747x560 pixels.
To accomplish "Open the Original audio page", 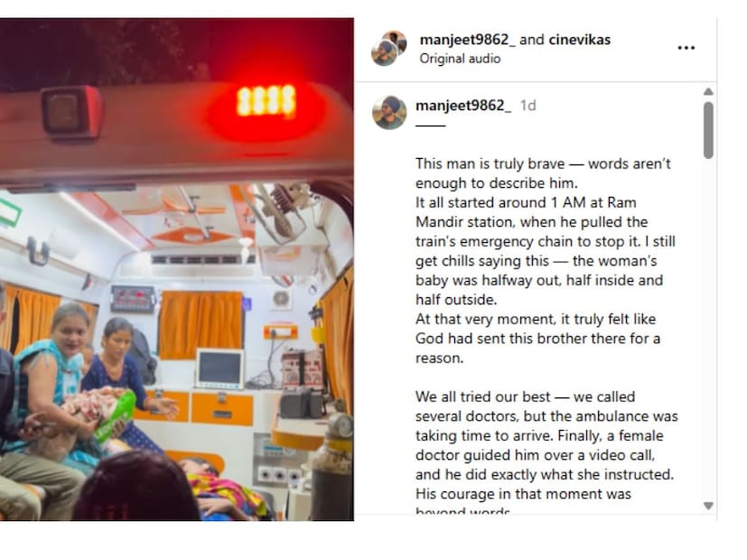I will click(x=460, y=59).
